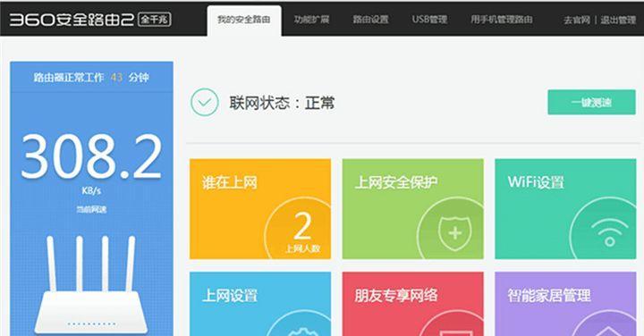Click the 联网状态 green checkmark icon
Screen dimensions: 644x336
coord(204,102)
